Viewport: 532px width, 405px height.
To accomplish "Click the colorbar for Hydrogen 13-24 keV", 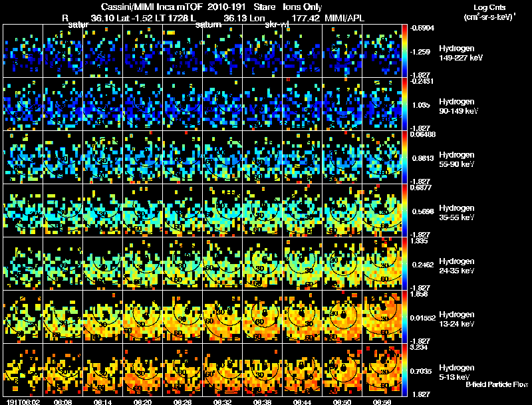I will (x=404, y=317).
